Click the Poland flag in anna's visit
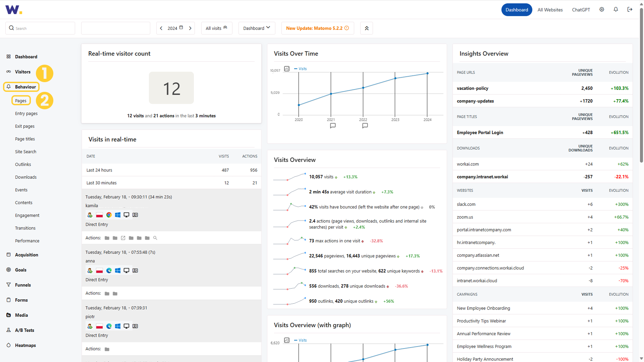The height and width of the screenshot is (362, 644). tap(99, 270)
